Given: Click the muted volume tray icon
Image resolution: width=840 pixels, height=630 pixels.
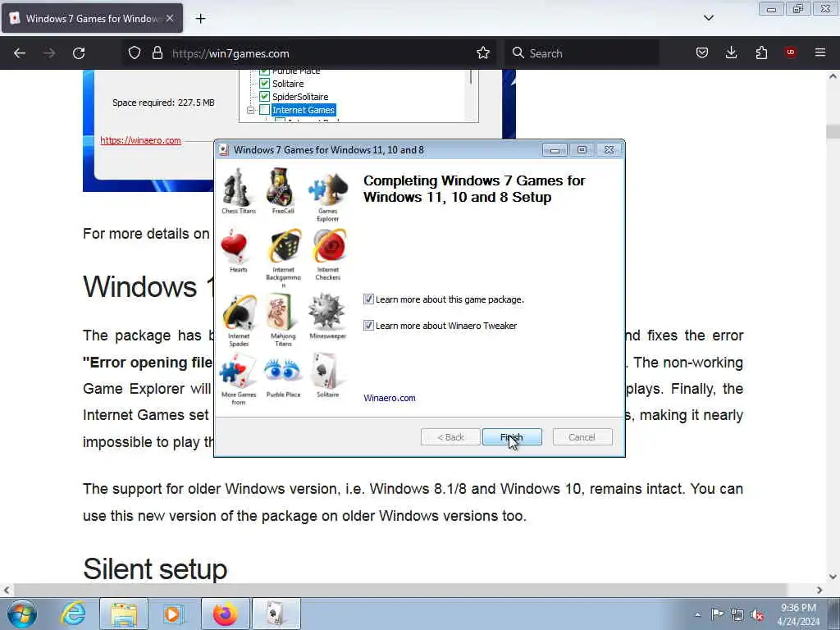Looking at the screenshot, I should [757, 614].
